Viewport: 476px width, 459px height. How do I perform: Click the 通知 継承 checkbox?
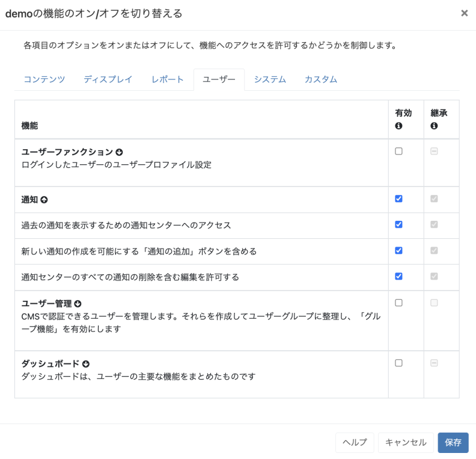(x=434, y=199)
